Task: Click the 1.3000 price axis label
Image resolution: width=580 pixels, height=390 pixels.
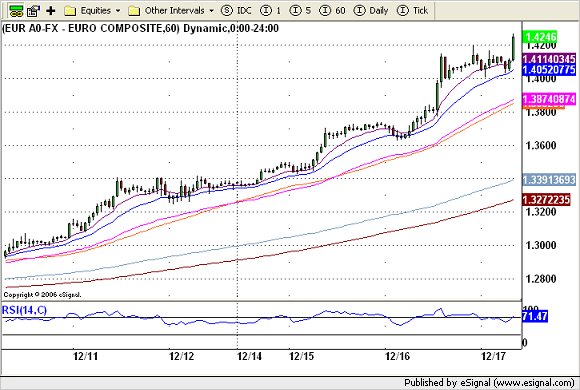Action: click(x=541, y=245)
